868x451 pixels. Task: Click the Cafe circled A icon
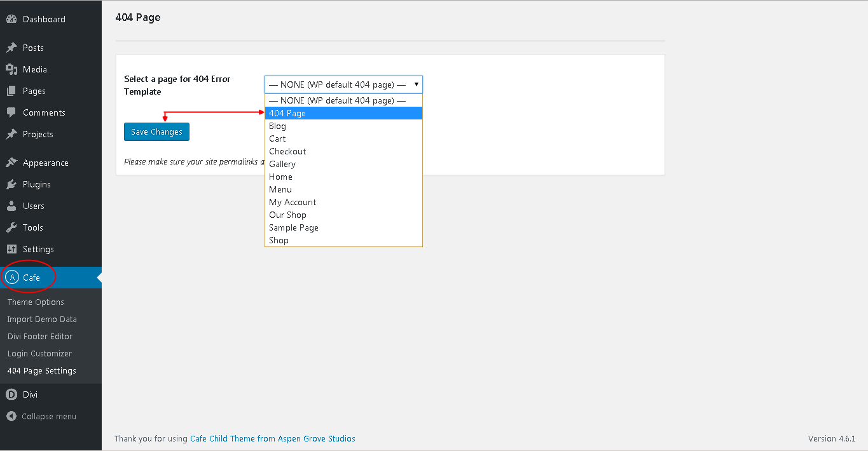tap(11, 278)
